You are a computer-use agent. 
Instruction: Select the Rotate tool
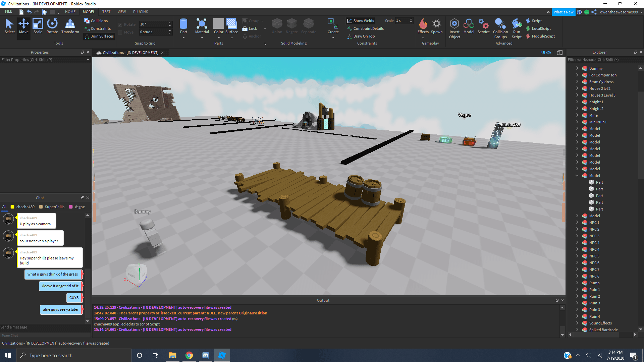(x=52, y=26)
